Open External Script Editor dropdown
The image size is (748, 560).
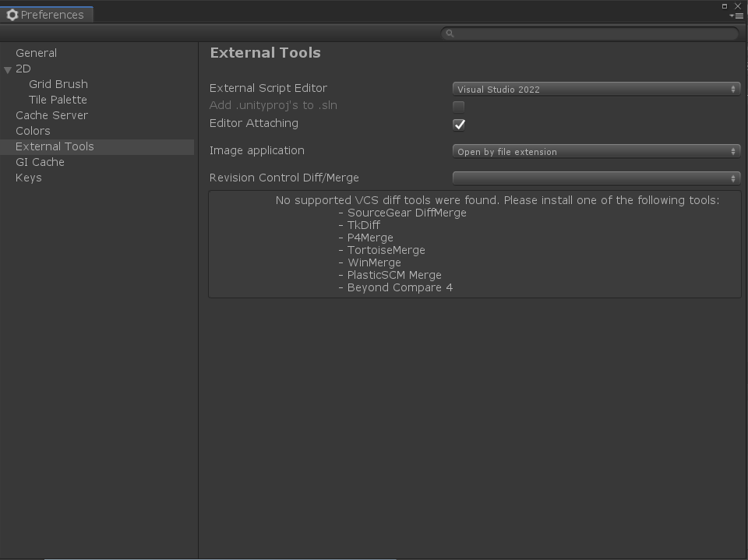[596, 89]
